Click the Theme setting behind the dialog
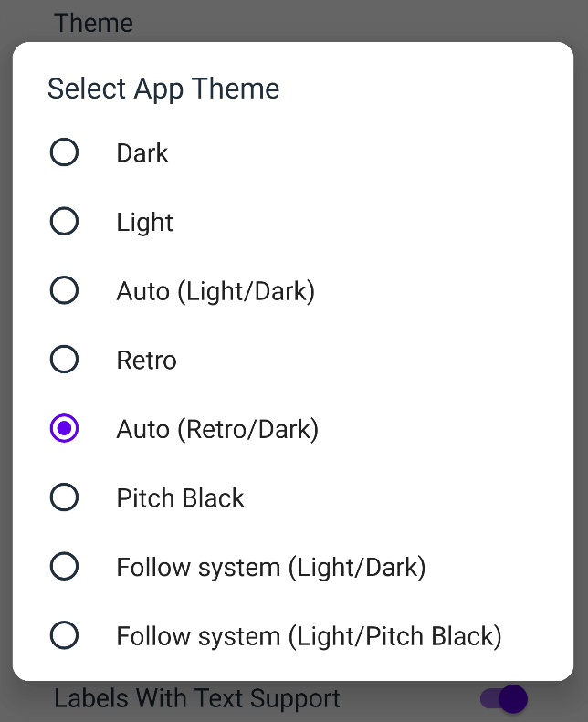The image size is (588, 722). coord(93,23)
